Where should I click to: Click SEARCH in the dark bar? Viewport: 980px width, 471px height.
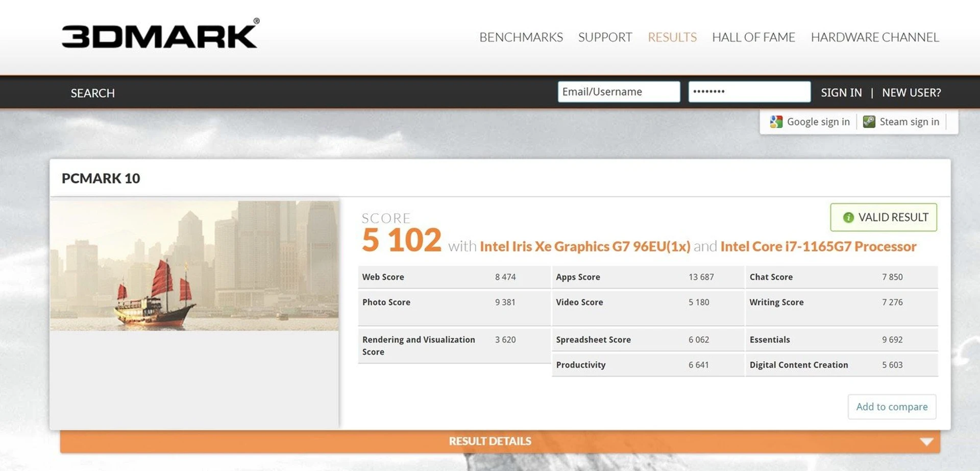pos(92,93)
